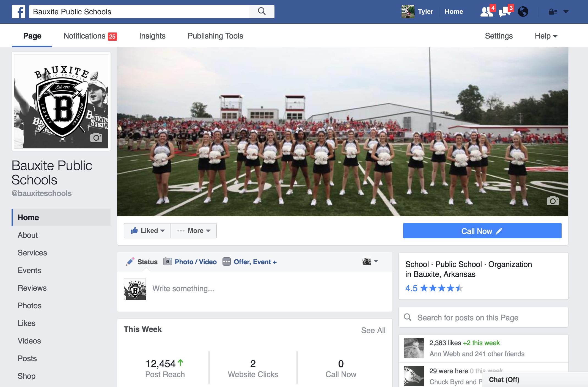The height and width of the screenshot is (387, 588).
Task: Update profile picture camera icon
Action: click(x=96, y=137)
